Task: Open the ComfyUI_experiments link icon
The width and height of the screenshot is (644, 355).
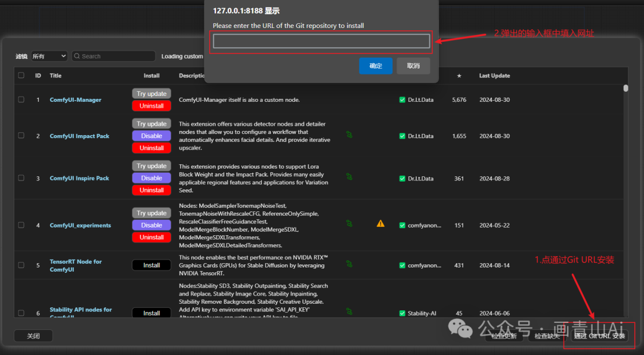Action: (x=349, y=224)
